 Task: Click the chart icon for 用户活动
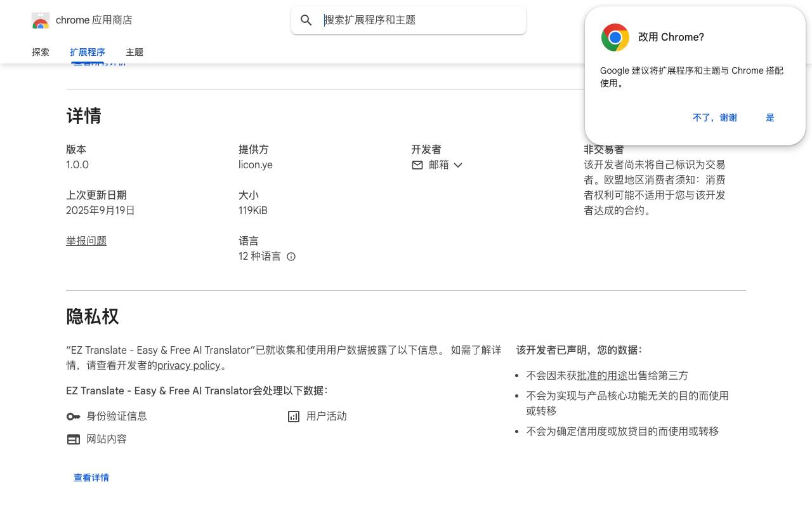pos(294,417)
